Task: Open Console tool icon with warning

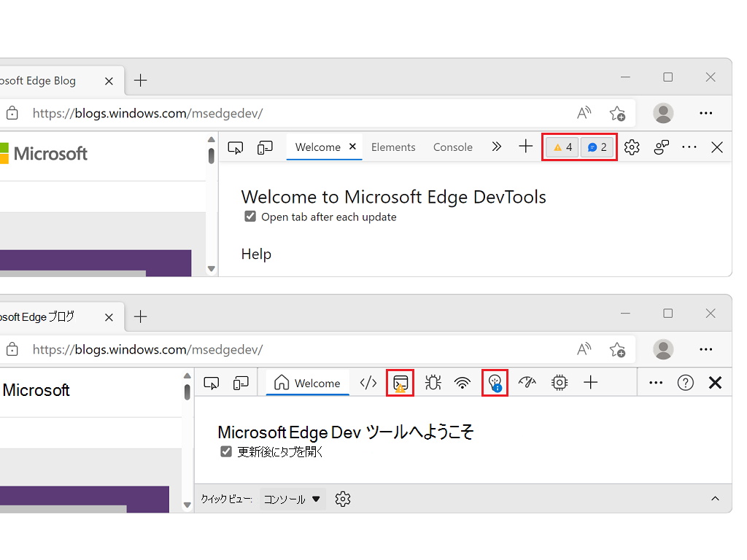Action: (x=400, y=383)
